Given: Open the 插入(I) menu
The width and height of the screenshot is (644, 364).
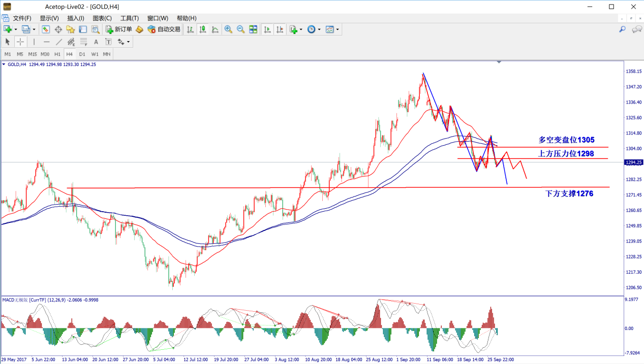Looking at the screenshot, I should click(76, 18).
